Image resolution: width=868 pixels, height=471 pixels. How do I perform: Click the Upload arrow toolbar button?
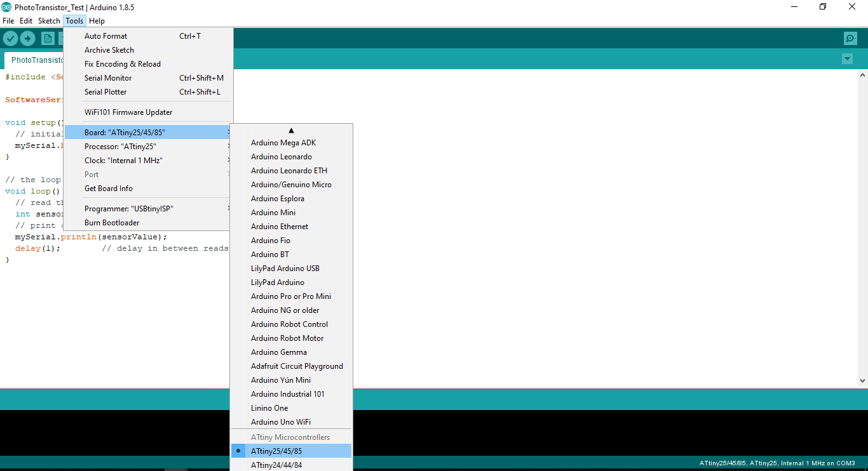point(27,39)
